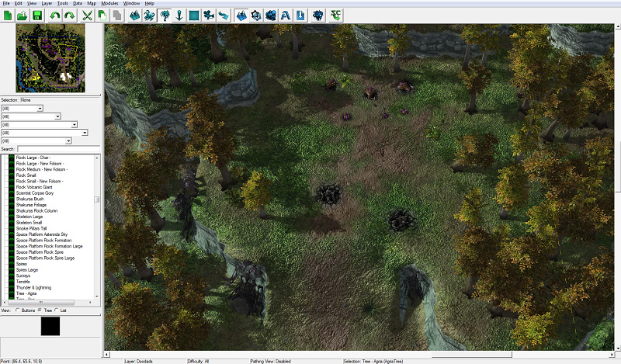Click the green icon beside Tendrils
Viewport: 621px width, 364px height.
[12, 282]
